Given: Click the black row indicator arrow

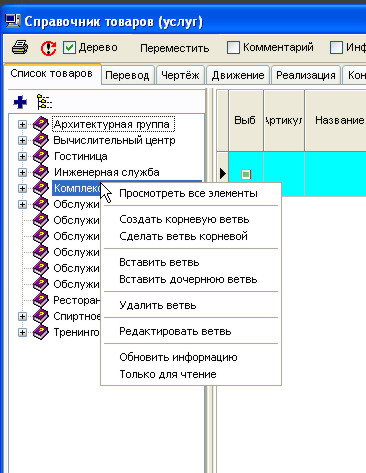Looking at the screenshot, I should [x=223, y=174].
